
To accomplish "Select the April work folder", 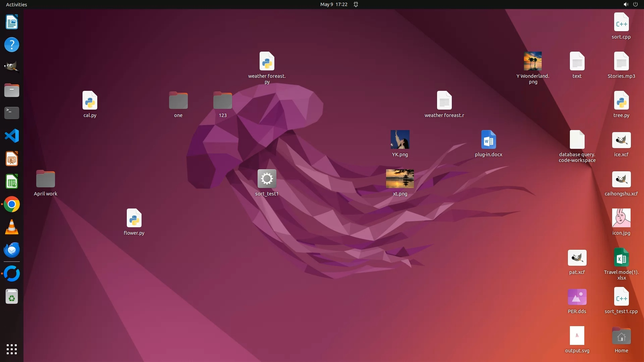I will [45, 179].
